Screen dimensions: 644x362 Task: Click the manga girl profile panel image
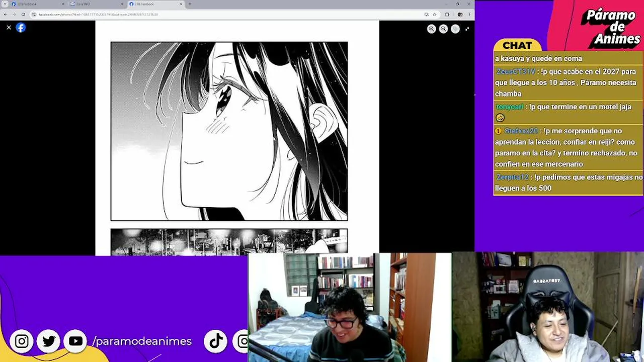click(229, 131)
